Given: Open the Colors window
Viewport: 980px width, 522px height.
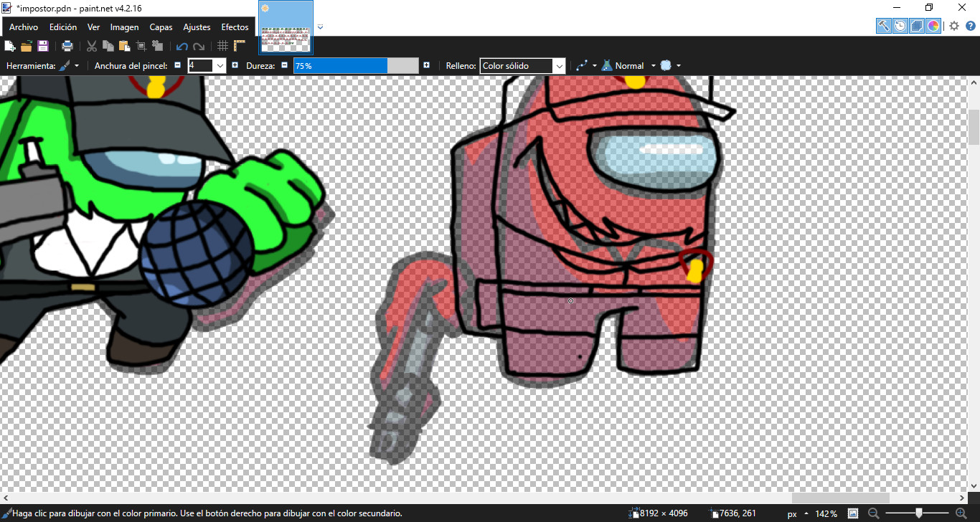Looking at the screenshot, I should click(x=933, y=25).
